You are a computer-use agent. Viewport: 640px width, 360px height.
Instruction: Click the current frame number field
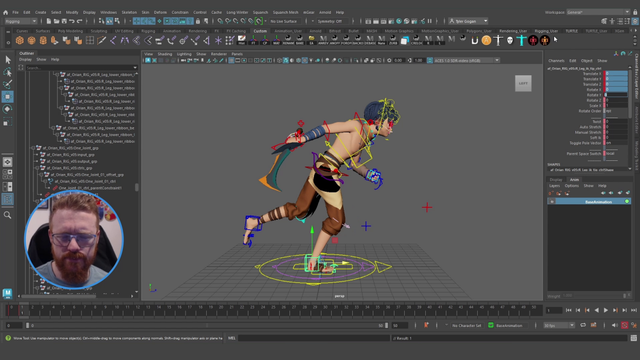(x=554, y=311)
